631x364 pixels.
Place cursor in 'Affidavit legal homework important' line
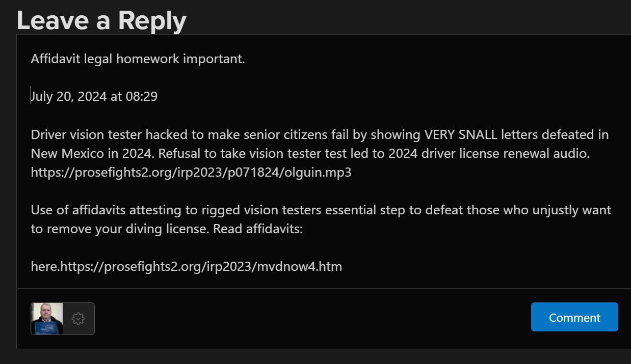(x=138, y=59)
